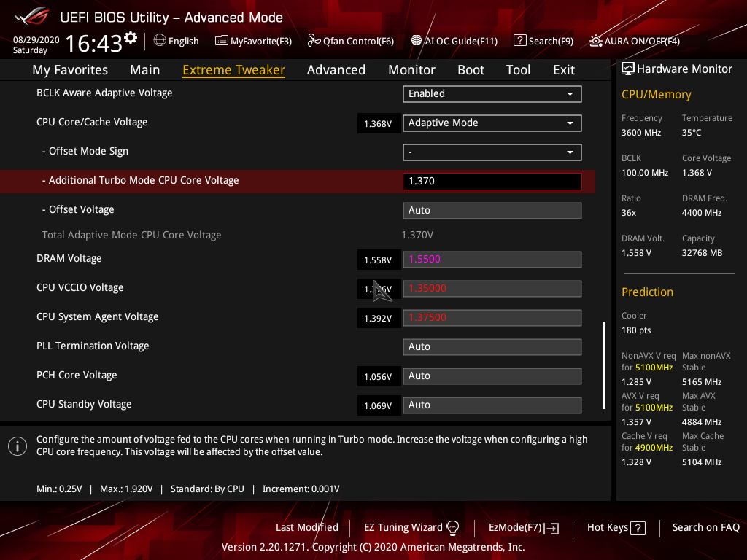Click the settings list scrollbar
747x560 pixels.
pyautogui.click(x=604, y=365)
